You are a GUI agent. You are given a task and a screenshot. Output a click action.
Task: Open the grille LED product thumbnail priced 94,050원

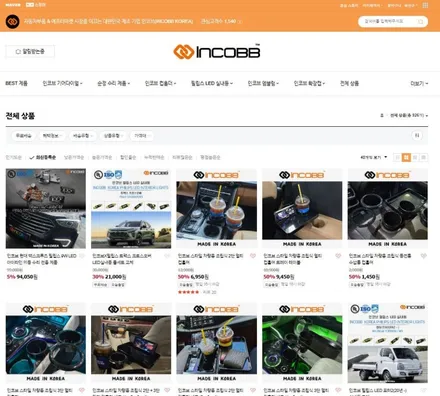(x=46, y=208)
